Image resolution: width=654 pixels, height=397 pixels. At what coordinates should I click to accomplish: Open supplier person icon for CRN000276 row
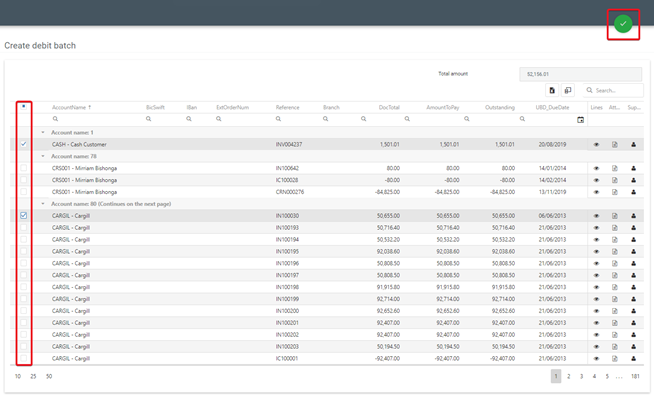pos(634,192)
